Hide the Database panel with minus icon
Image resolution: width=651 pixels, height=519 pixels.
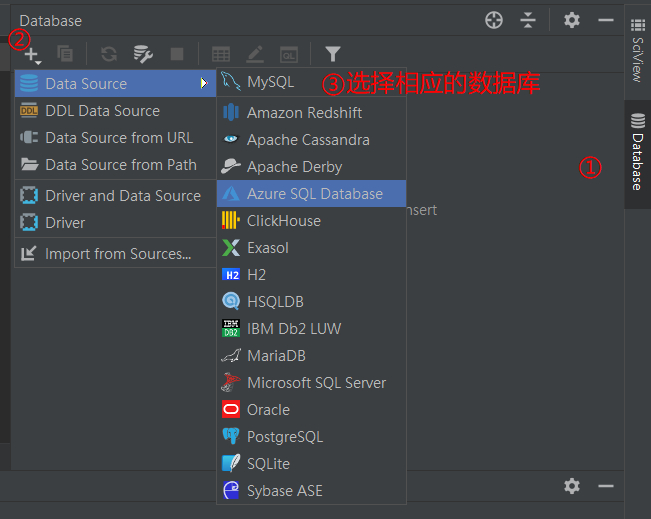coord(606,20)
